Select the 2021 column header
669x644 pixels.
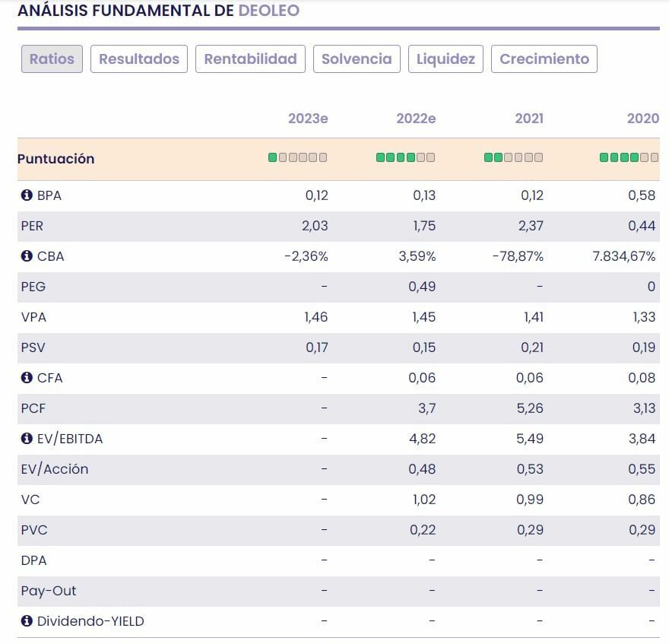(x=529, y=118)
